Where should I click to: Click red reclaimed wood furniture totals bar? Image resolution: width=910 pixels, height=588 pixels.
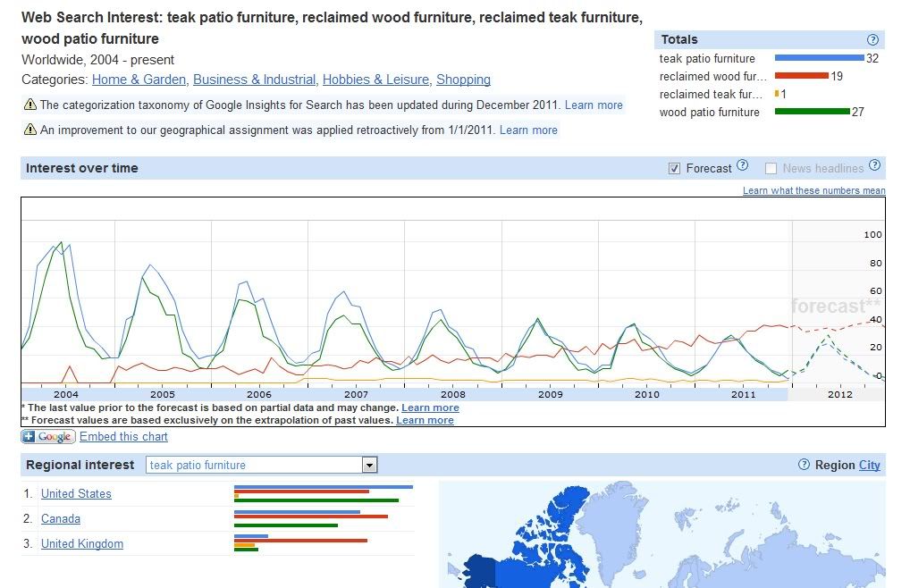pyautogui.click(x=802, y=76)
